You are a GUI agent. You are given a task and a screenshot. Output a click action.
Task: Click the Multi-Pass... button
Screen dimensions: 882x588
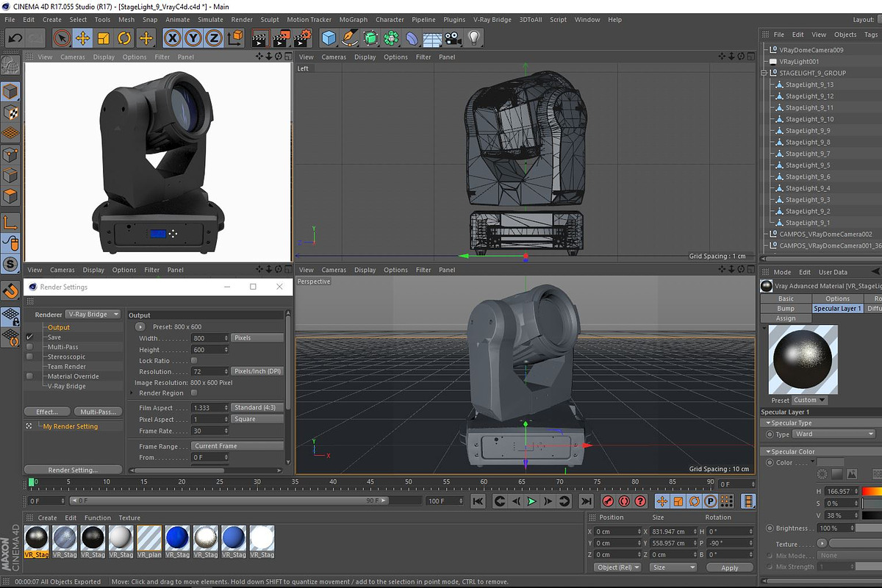pos(98,412)
